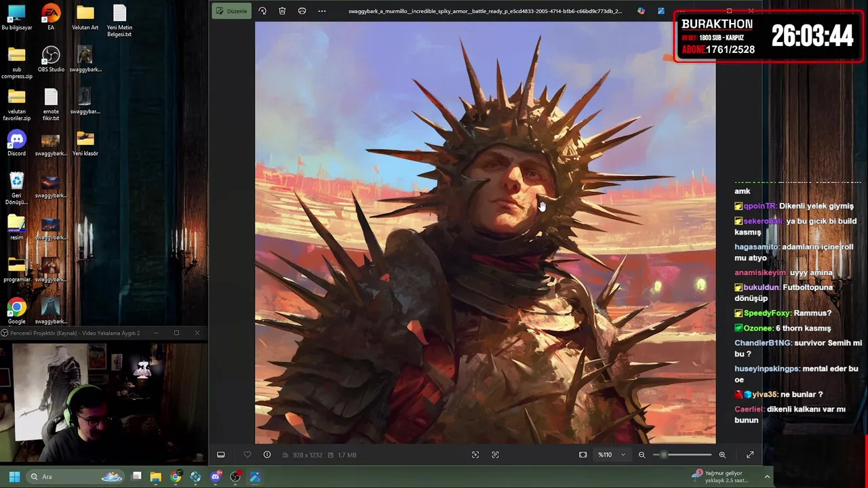Open the Velutan Art folder
This screenshot has height=488, width=868.
85,18
